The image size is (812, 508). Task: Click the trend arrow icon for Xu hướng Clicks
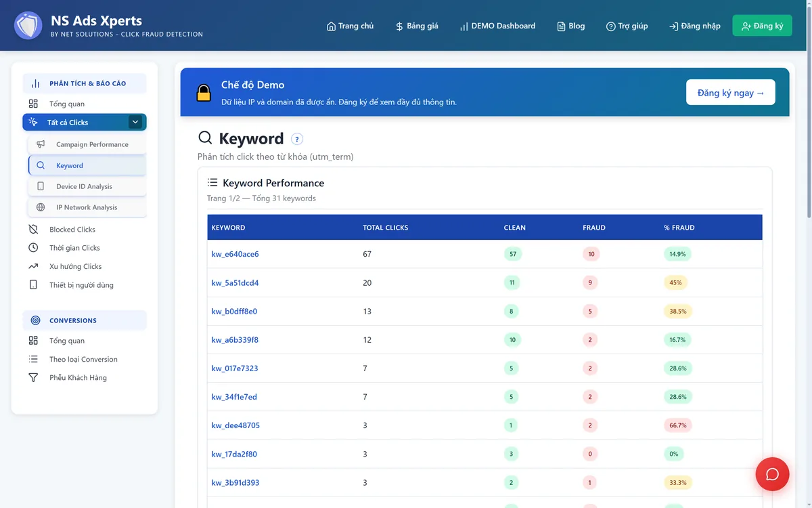coord(33,266)
